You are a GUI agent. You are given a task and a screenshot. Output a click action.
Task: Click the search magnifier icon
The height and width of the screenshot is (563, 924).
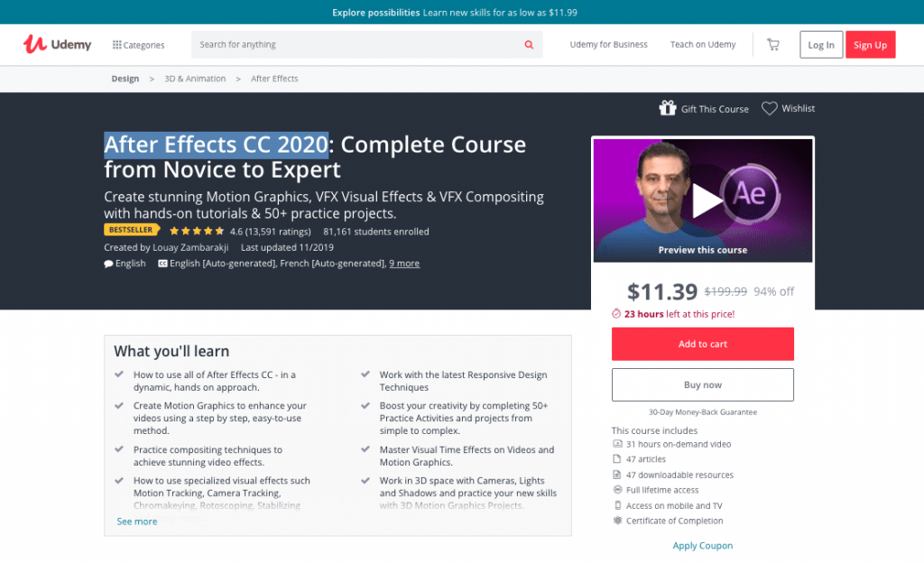[529, 44]
